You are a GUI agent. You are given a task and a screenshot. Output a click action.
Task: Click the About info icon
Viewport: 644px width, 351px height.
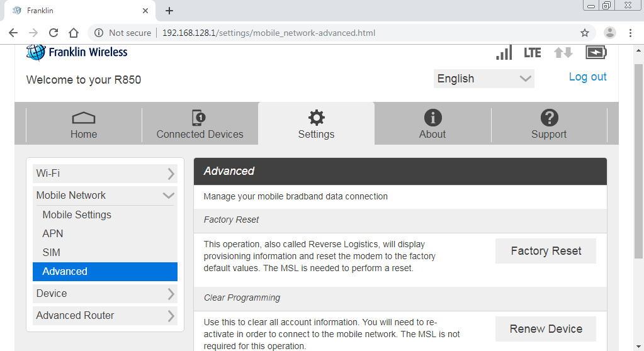pyautogui.click(x=433, y=118)
